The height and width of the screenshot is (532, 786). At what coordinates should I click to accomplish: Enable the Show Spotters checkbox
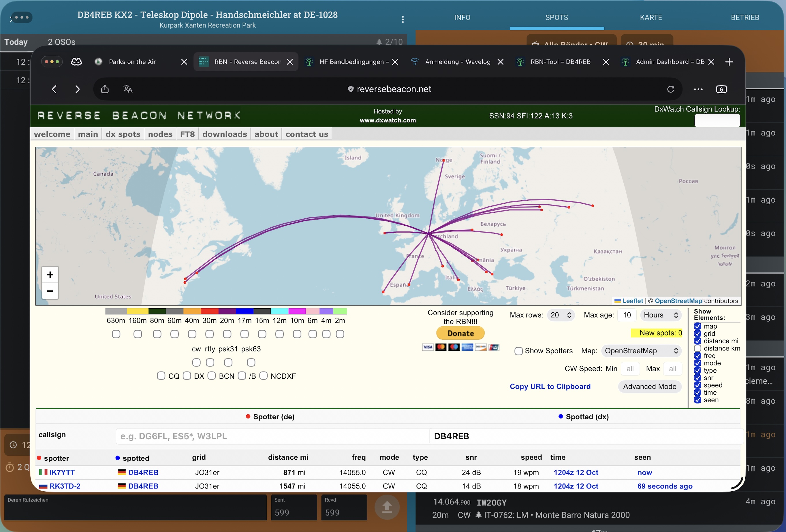518,351
